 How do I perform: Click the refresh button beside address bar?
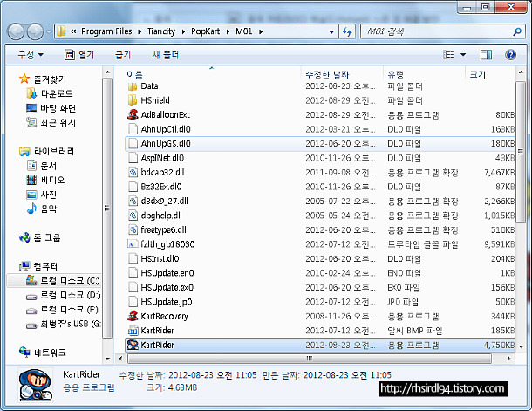click(347, 31)
